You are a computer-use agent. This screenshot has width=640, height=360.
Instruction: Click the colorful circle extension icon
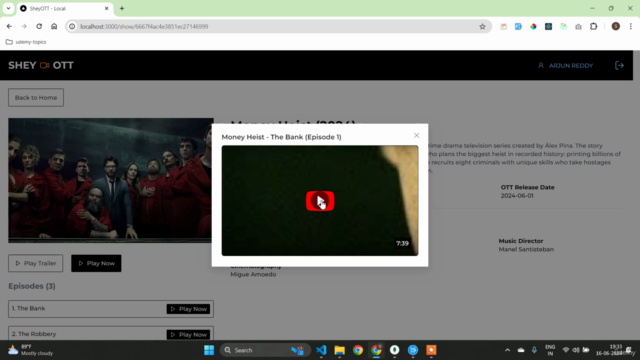point(533,27)
